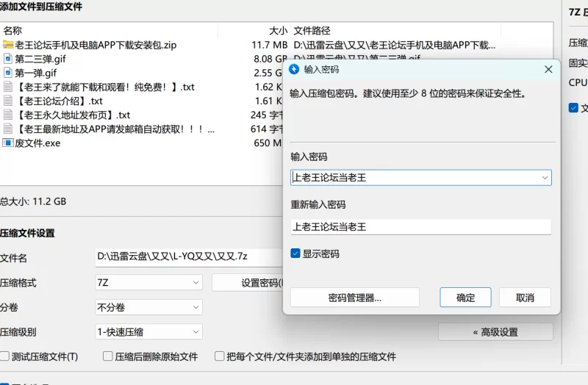Enable 压缩后删除原始文件 checkbox
Image resolution: width=588 pixels, height=385 pixels.
coord(107,356)
